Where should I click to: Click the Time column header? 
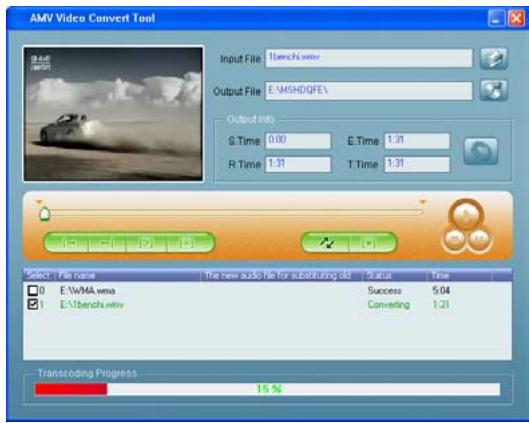click(460, 276)
